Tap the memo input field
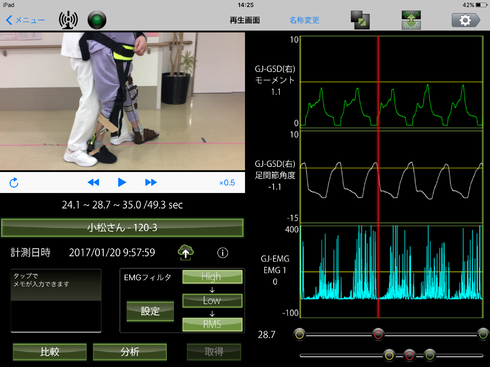490x367 pixels. (56, 301)
